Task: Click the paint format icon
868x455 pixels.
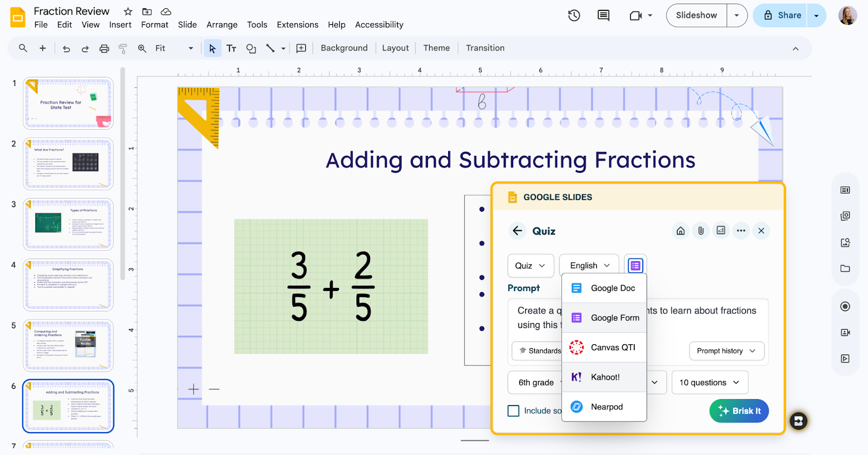Action: coord(123,48)
